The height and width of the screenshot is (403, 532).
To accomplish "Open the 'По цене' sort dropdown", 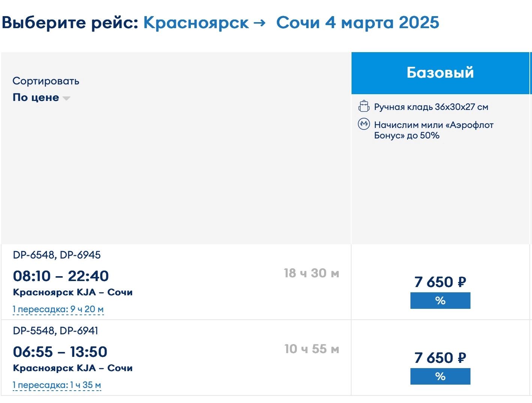I will pos(41,98).
